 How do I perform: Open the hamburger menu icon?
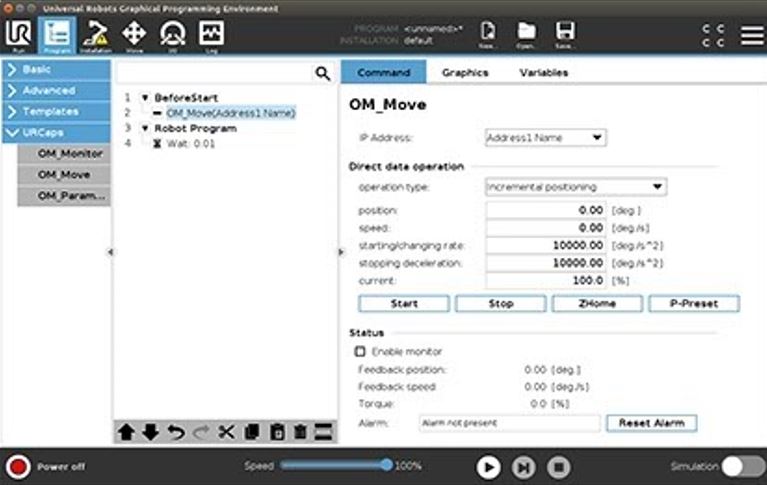tap(752, 35)
